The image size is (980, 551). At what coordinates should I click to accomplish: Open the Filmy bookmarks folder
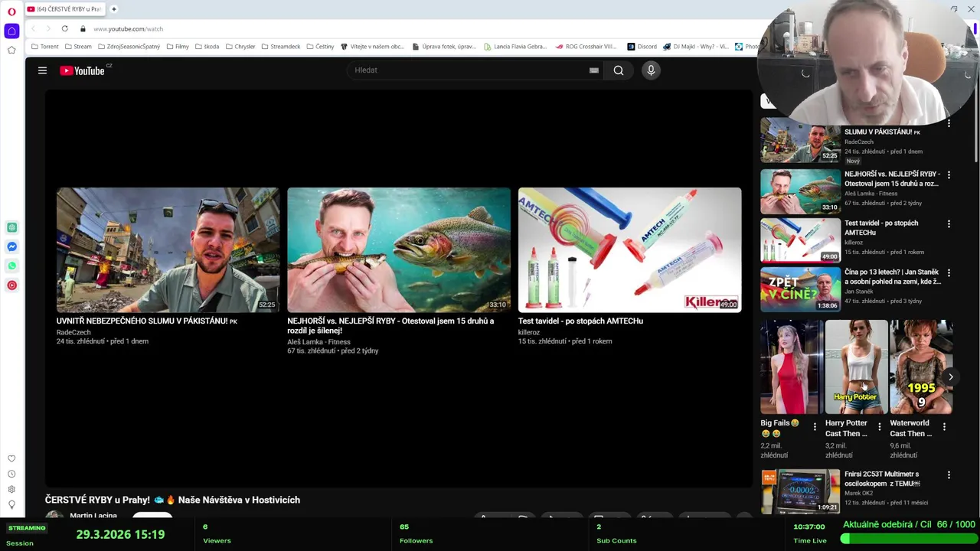coord(178,47)
